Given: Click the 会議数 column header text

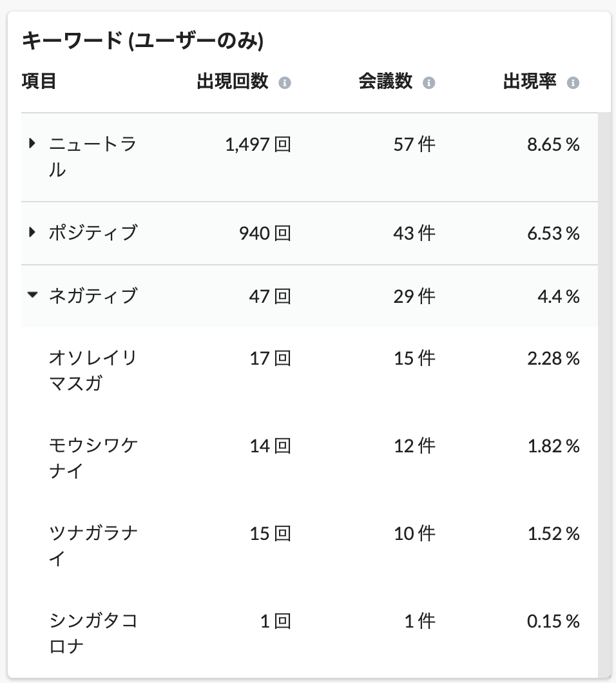Looking at the screenshot, I should click(385, 81).
